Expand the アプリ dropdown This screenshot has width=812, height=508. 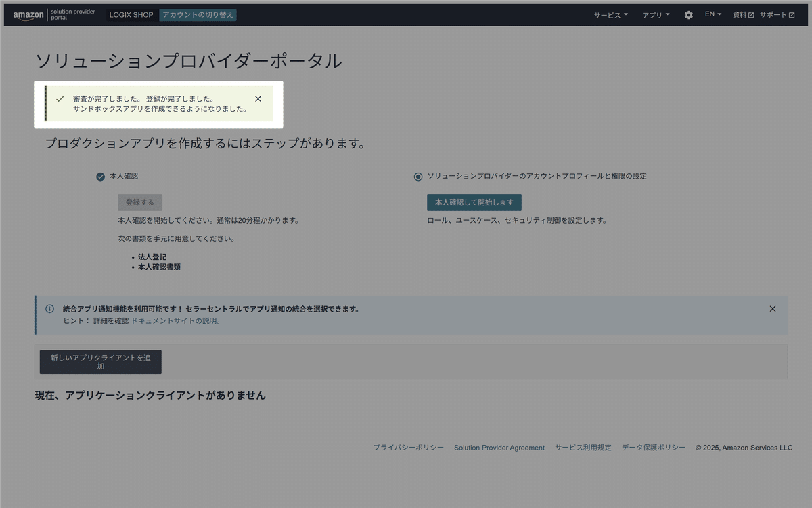(655, 14)
